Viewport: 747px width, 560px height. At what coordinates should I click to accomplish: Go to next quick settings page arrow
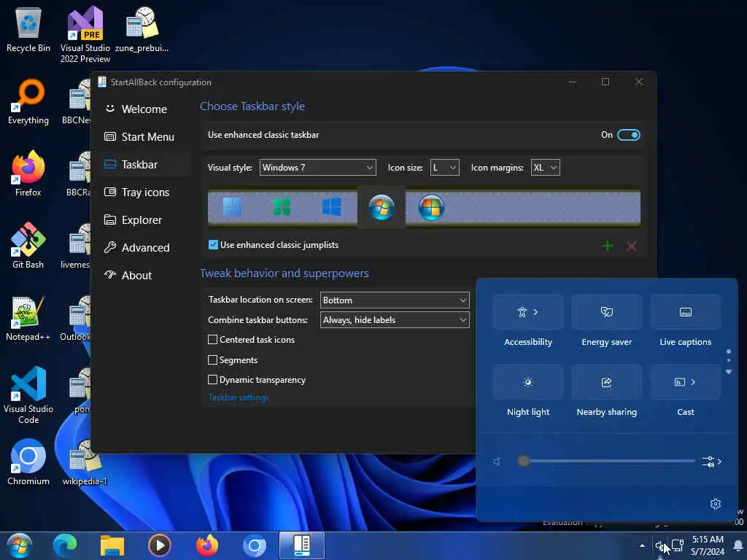[729, 372]
